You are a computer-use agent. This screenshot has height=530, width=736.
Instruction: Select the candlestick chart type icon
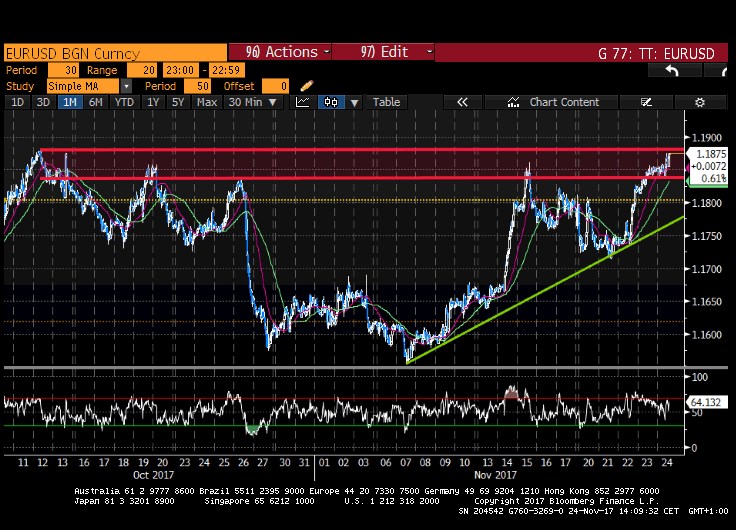tap(330, 102)
